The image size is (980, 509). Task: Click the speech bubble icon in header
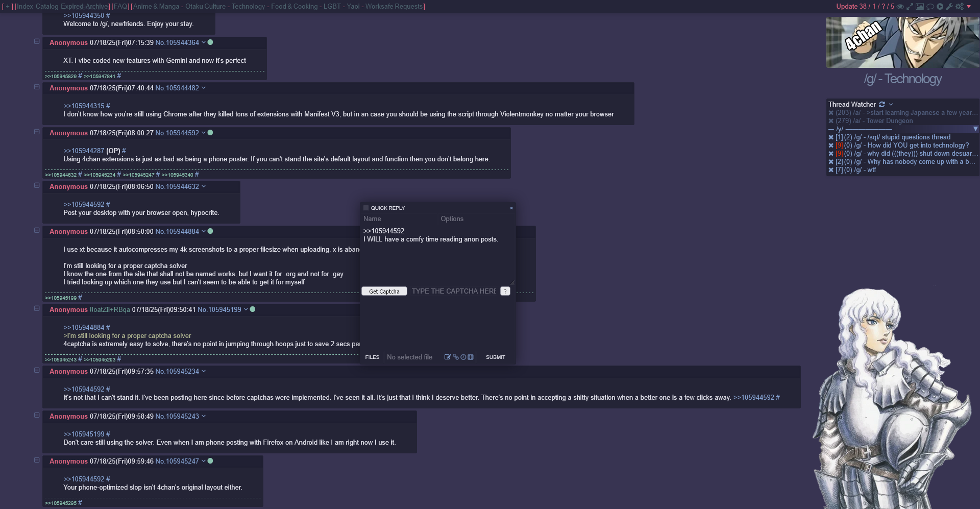[x=930, y=7]
